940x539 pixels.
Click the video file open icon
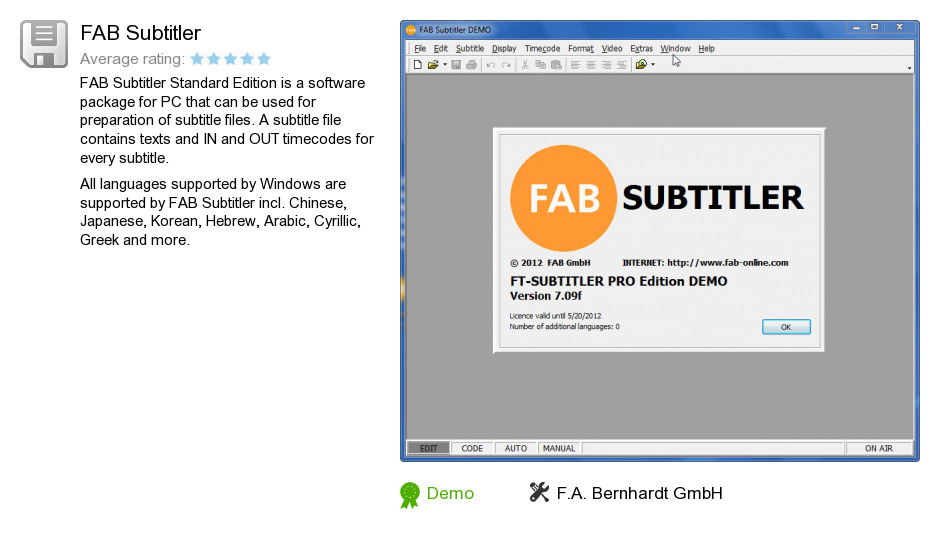tap(641, 65)
